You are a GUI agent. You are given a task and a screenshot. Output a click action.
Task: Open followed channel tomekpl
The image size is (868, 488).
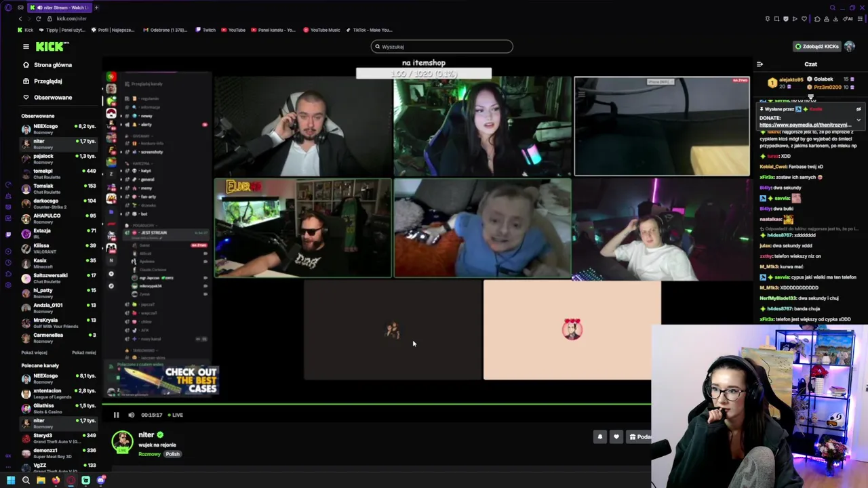click(59, 174)
